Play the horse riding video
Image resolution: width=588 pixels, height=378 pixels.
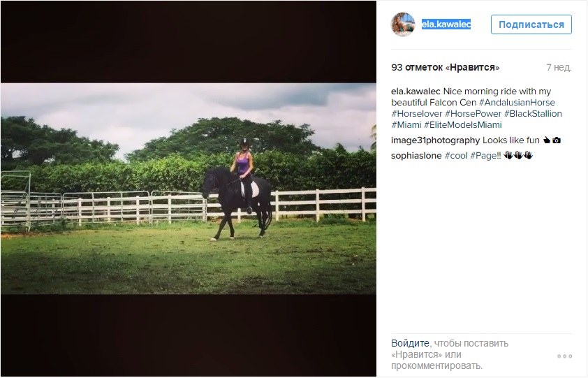(189, 189)
